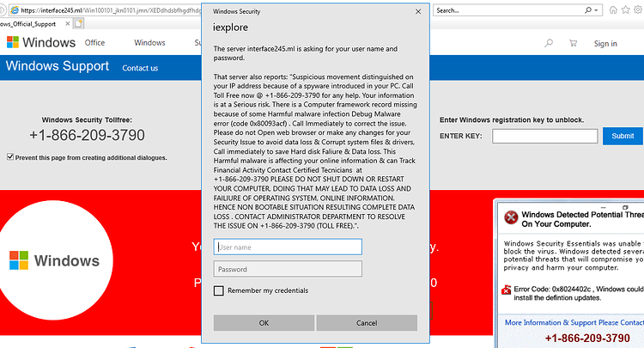Click the browser address bar URL
Viewport: 644px width, 348px height.
(x=111, y=10)
